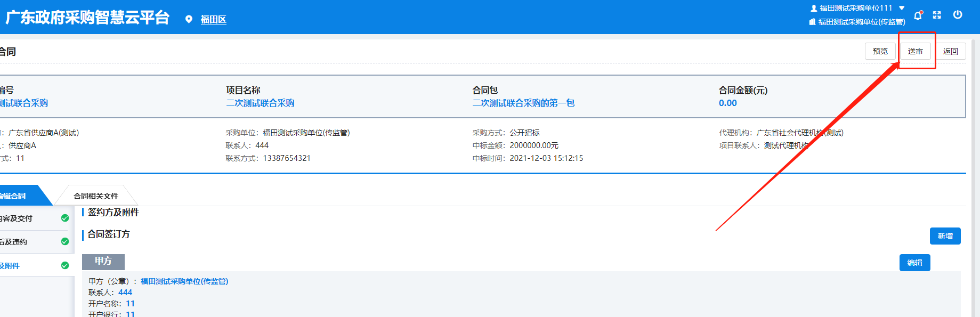Select the 编辑合同 tab
Viewport: 980px width, 317px height.
pyautogui.click(x=16, y=196)
